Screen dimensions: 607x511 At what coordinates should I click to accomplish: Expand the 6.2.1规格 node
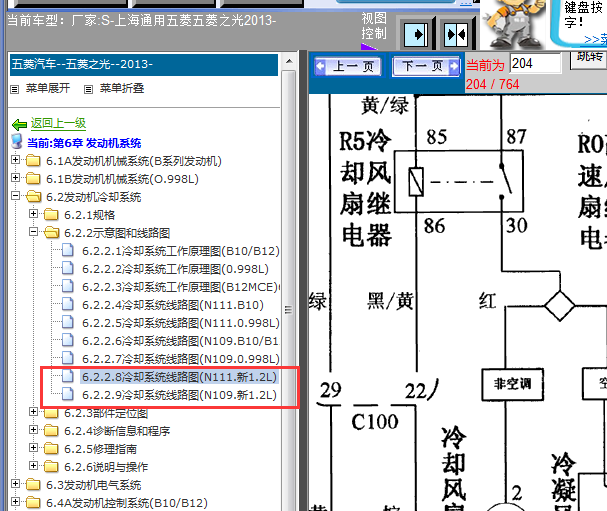33,214
